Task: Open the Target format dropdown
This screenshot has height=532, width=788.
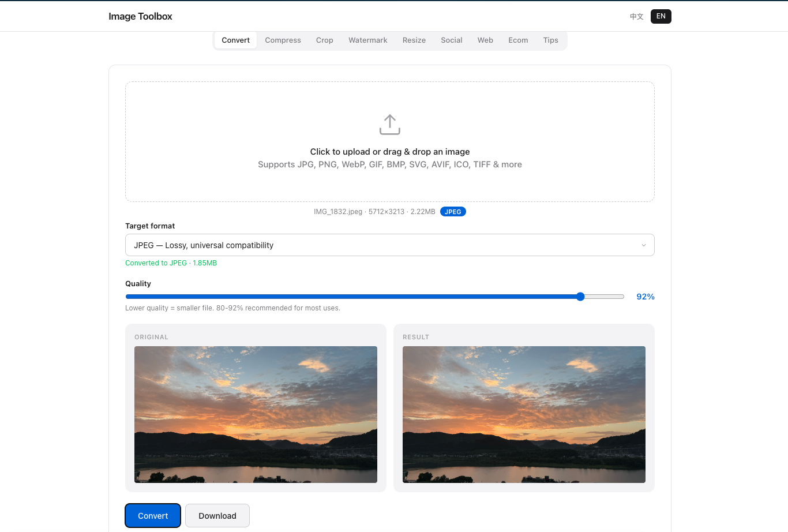Action: [x=390, y=245]
